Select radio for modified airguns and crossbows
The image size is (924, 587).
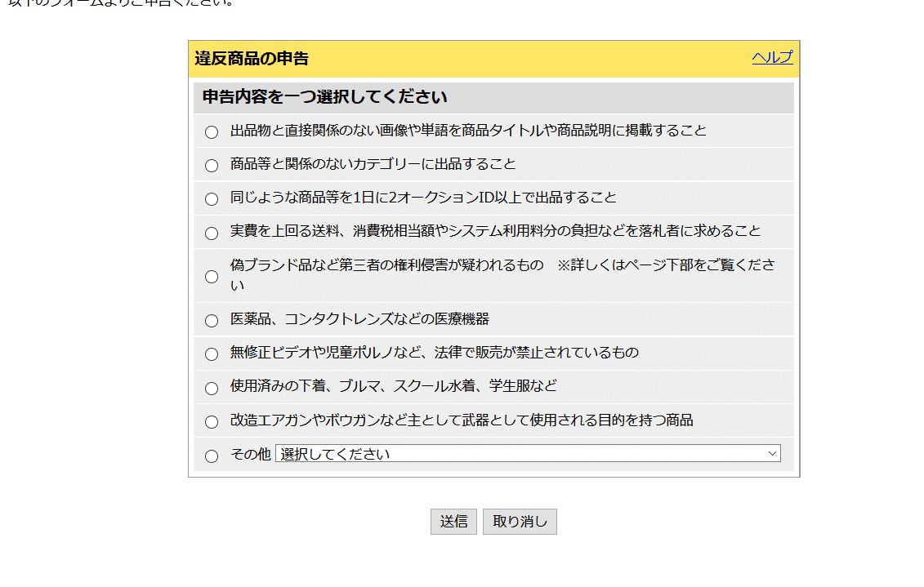212,422
